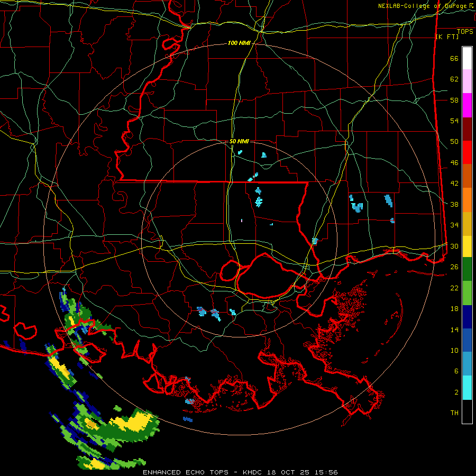Click the '38' legend value
Screen dimensions: 476x476
pyautogui.click(x=454, y=204)
